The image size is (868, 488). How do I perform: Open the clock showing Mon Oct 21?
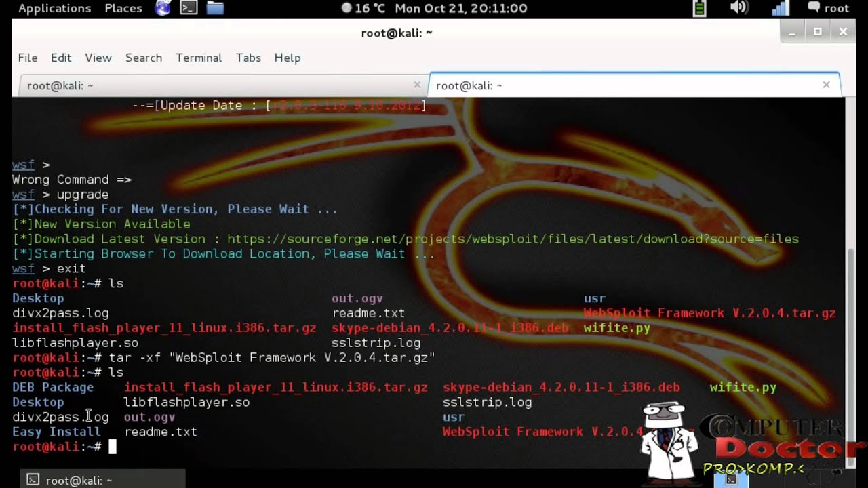[x=461, y=8]
